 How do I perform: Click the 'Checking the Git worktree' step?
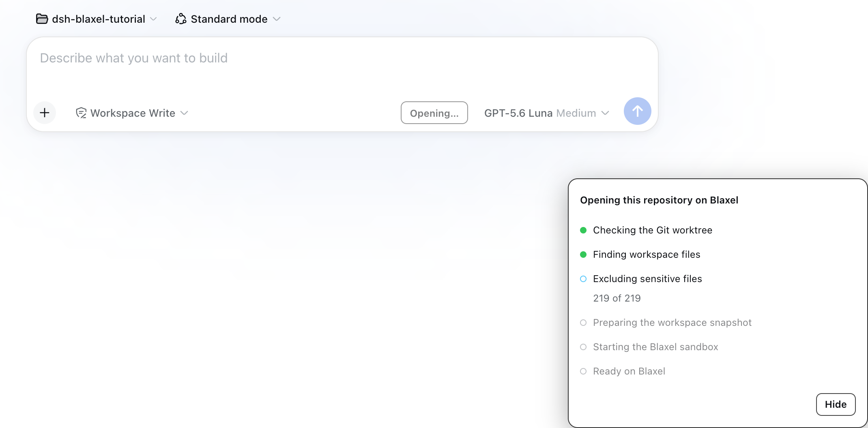pyautogui.click(x=652, y=230)
